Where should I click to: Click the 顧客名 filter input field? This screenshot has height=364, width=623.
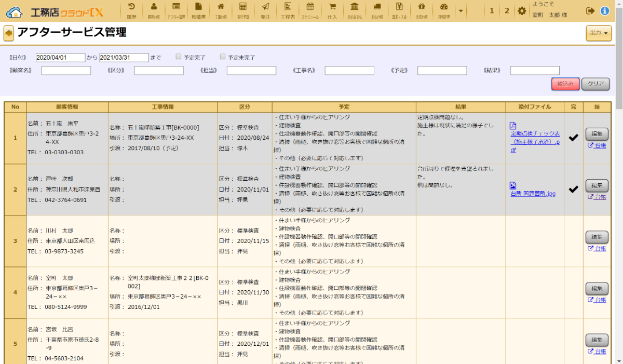click(x=66, y=71)
